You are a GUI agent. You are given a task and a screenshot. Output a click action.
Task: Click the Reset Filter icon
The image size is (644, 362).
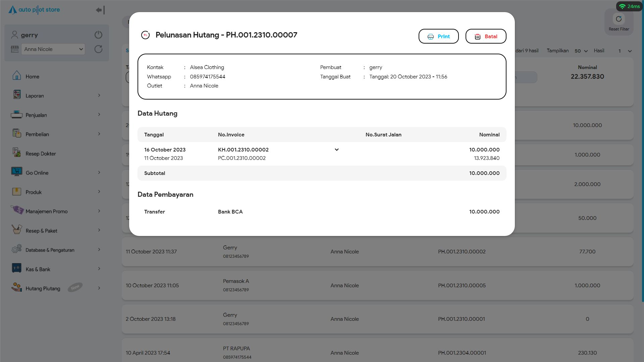(x=619, y=19)
